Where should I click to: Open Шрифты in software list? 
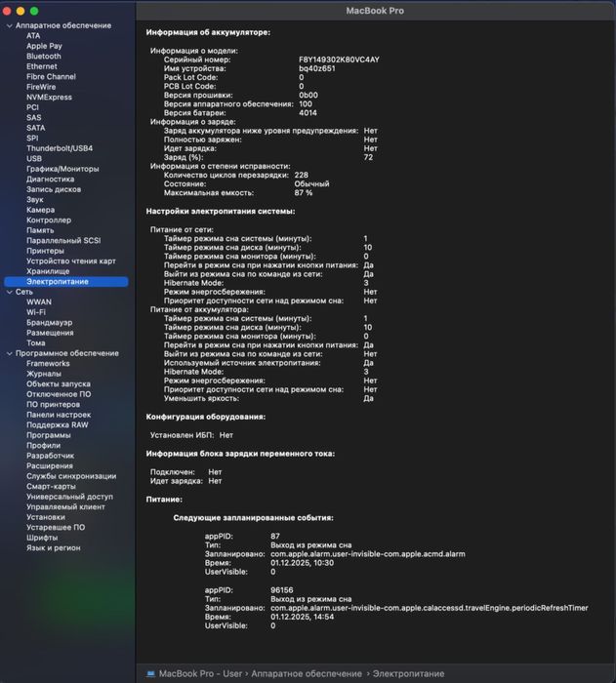point(42,538)
